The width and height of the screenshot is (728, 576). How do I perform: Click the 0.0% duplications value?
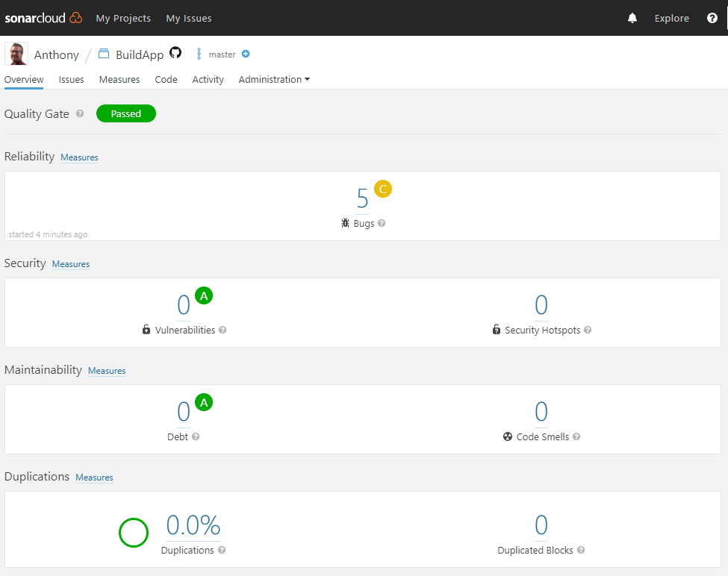click(193, 525)
